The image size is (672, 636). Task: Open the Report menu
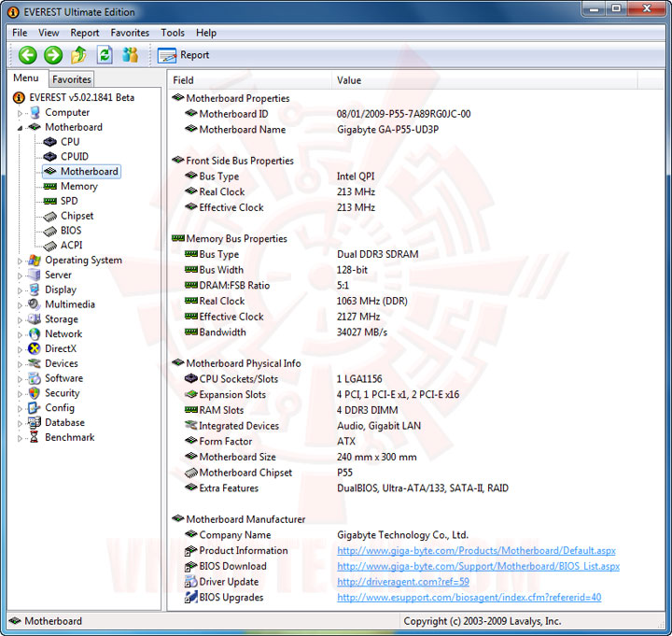[85, 33]
